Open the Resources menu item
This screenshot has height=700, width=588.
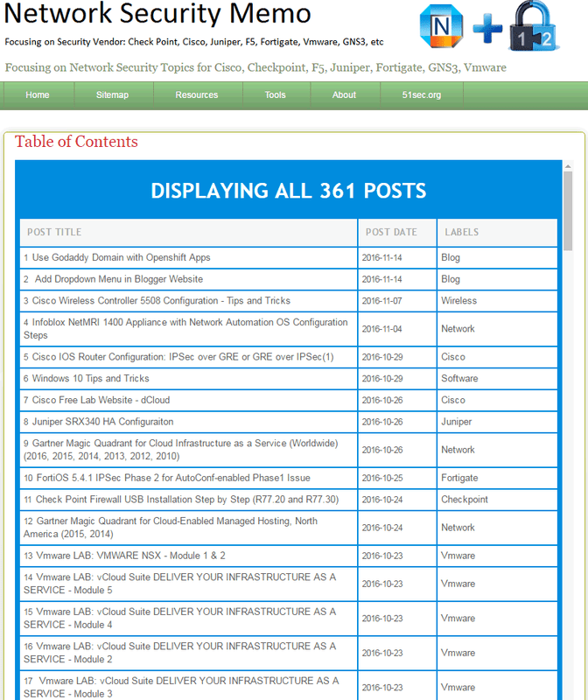pos(197,95)
